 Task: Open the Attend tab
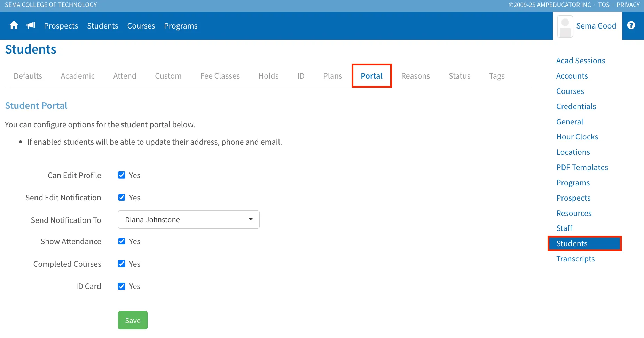[x=125, y=76]
